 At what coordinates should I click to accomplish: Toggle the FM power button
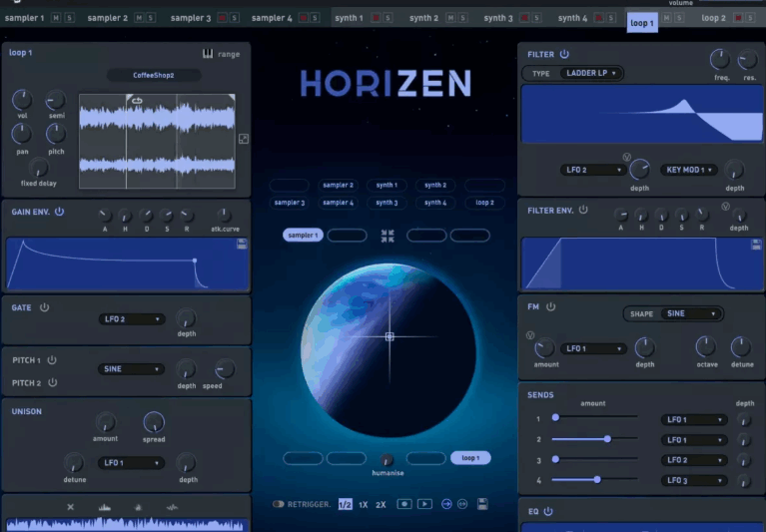550,306
